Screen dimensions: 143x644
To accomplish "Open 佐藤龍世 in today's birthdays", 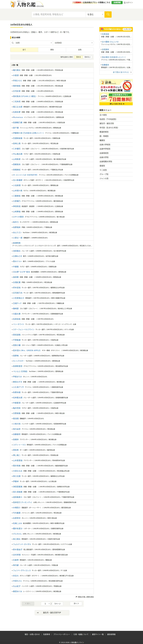I will click(105, 65).
